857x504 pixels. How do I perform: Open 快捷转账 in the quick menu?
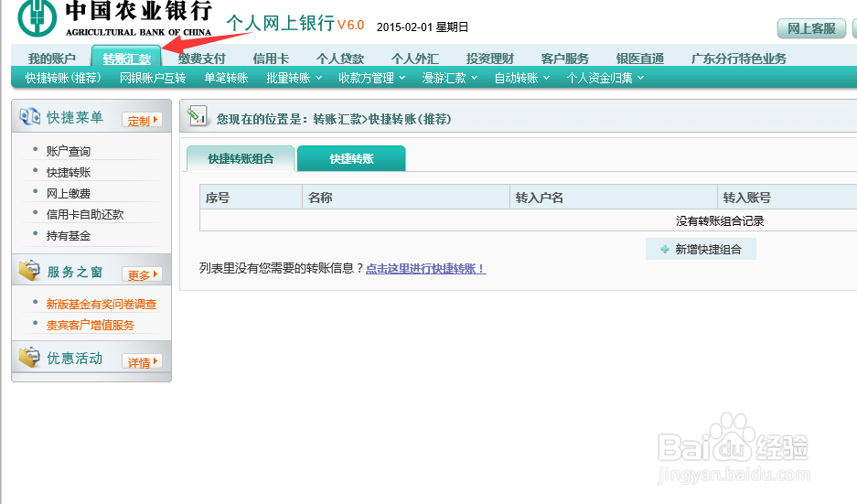point(69,173)
